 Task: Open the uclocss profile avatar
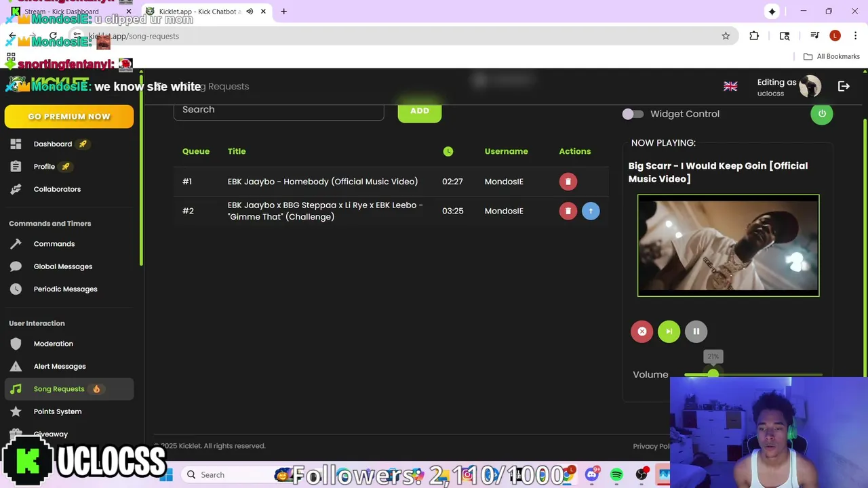point(810,86)
